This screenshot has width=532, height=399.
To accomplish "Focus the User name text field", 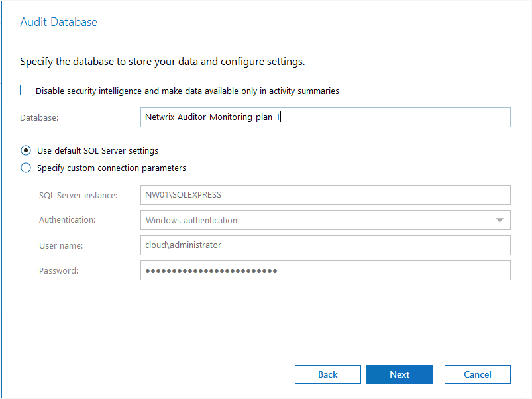I will (x=325, y=245).
